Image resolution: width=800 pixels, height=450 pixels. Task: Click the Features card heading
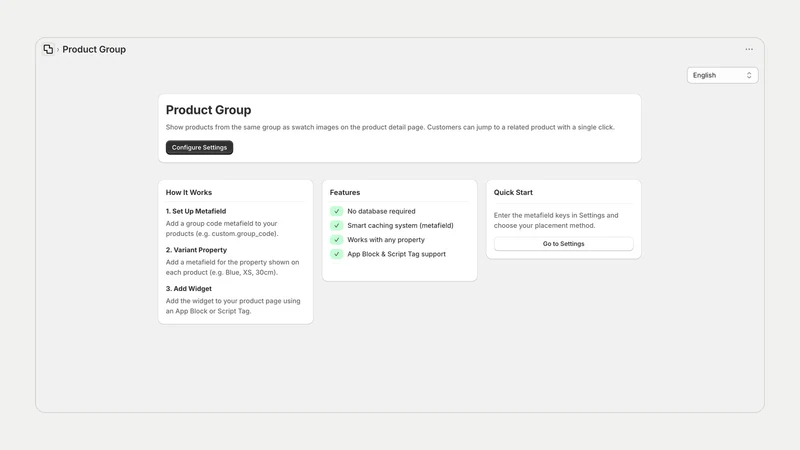point(345,192)
